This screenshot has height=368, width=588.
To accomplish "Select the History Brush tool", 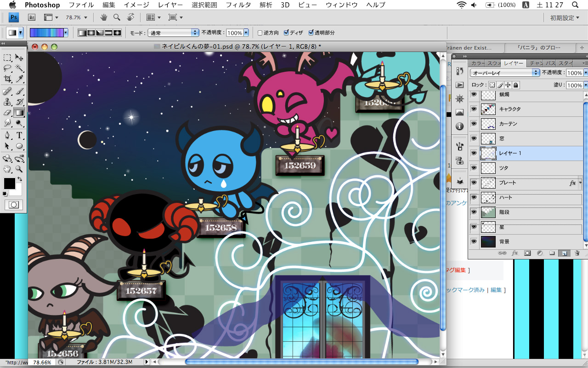I will [x=19, y=102].
